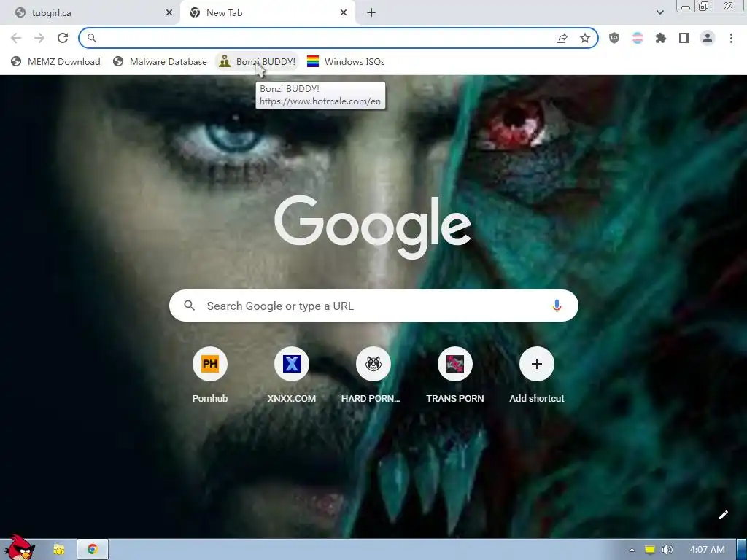Close the tubgirl.ca tab
Screen dimensions: 747x560
(x=169, y=13)
